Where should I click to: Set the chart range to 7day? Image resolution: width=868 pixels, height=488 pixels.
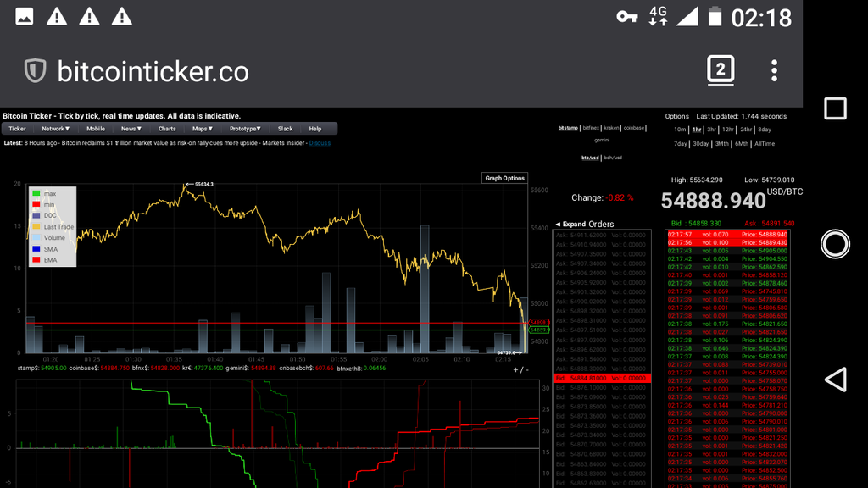[x=681, y=144]
